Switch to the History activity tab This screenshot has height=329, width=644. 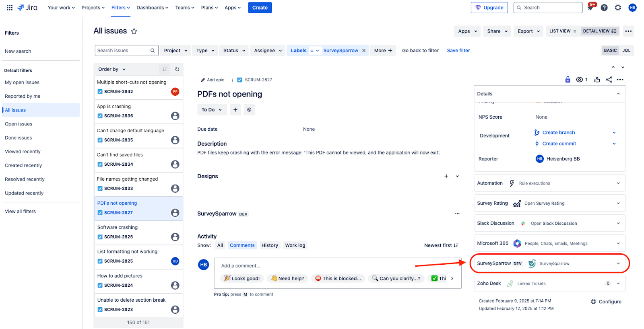[x=270, y=245]
